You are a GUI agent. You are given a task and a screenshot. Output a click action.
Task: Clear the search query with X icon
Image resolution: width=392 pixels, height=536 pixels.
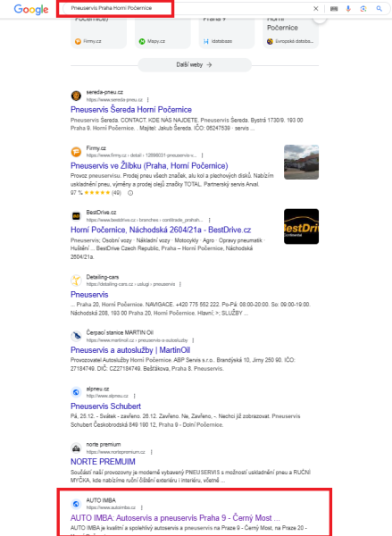316,9
